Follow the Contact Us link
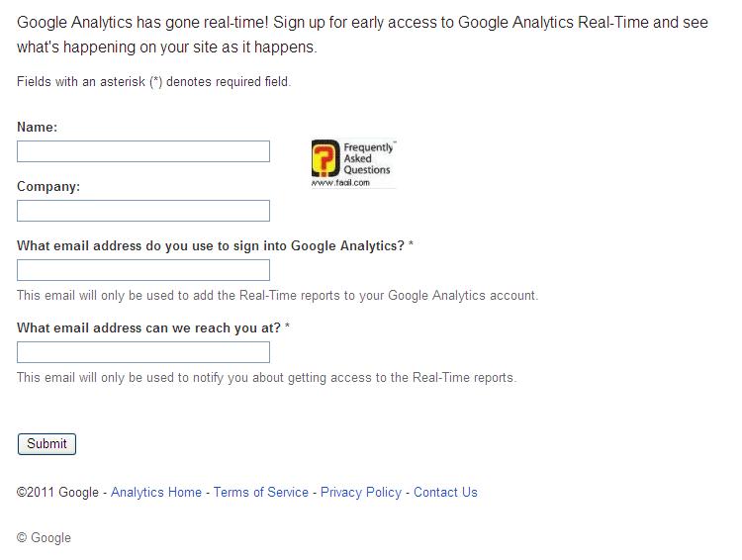This screenshot has height=560, width=742. point(445,492)
